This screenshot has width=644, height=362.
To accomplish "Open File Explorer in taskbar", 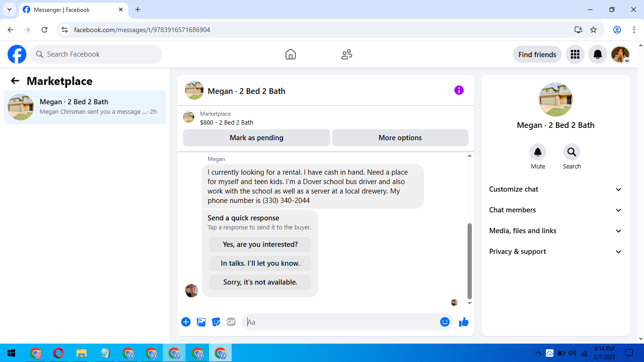I will [82, 353].
